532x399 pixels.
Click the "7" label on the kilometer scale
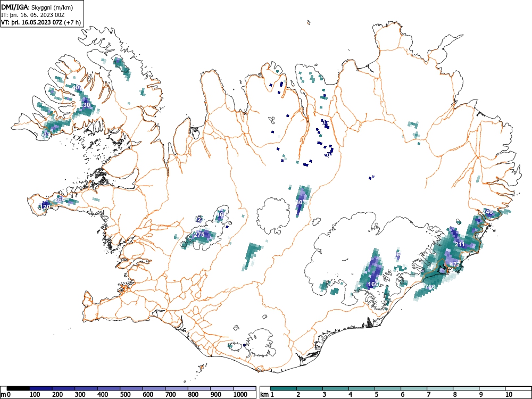coord(428,395)
